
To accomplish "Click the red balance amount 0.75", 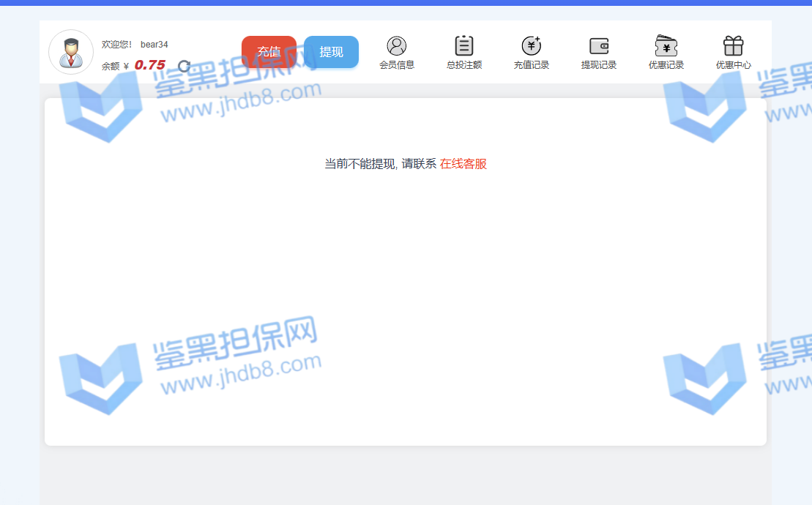I will pyautogui.click(x=150, y=65).
